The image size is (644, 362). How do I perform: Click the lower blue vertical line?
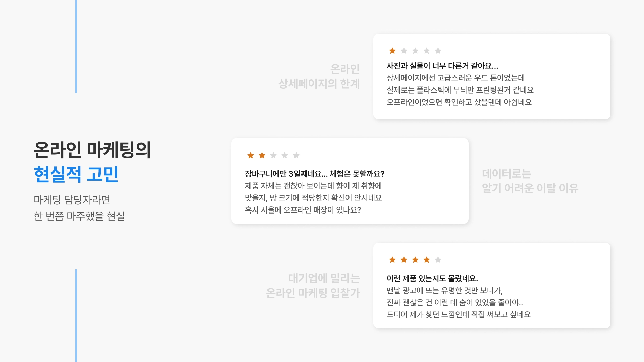pyautogui.click(x=76, y=315)
